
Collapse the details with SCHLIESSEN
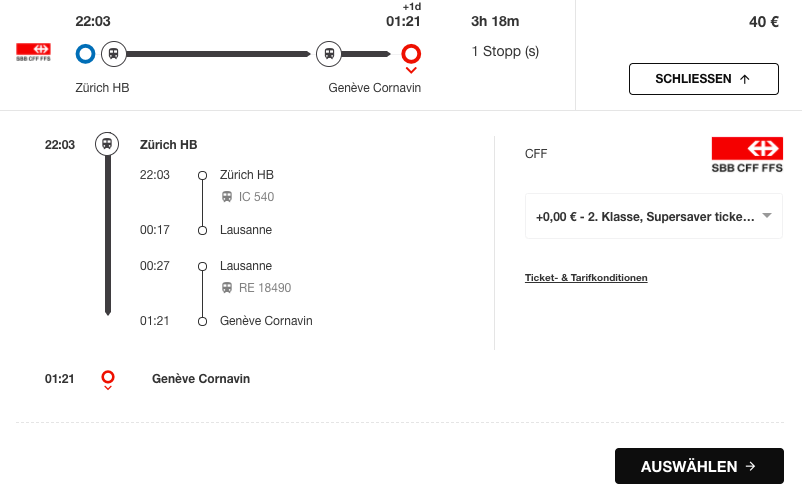704,79
